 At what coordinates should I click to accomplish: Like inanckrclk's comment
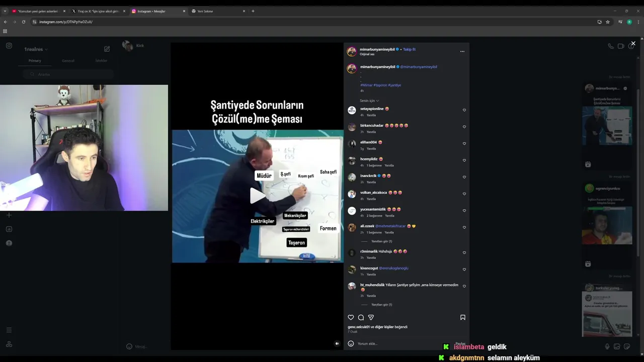464,177
